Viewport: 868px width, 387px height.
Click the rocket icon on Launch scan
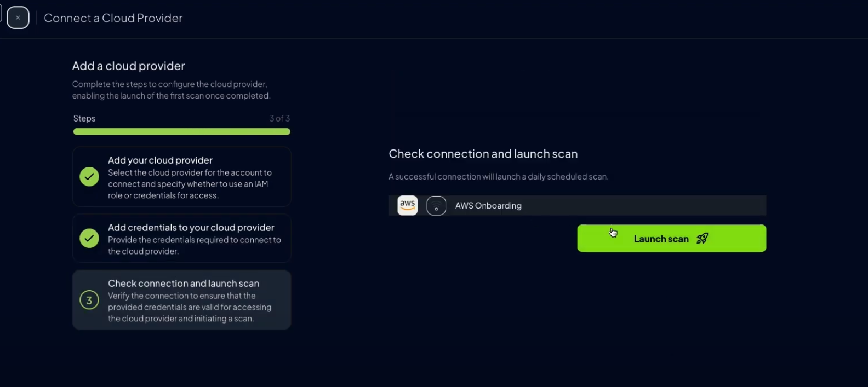tap(702, 239)
